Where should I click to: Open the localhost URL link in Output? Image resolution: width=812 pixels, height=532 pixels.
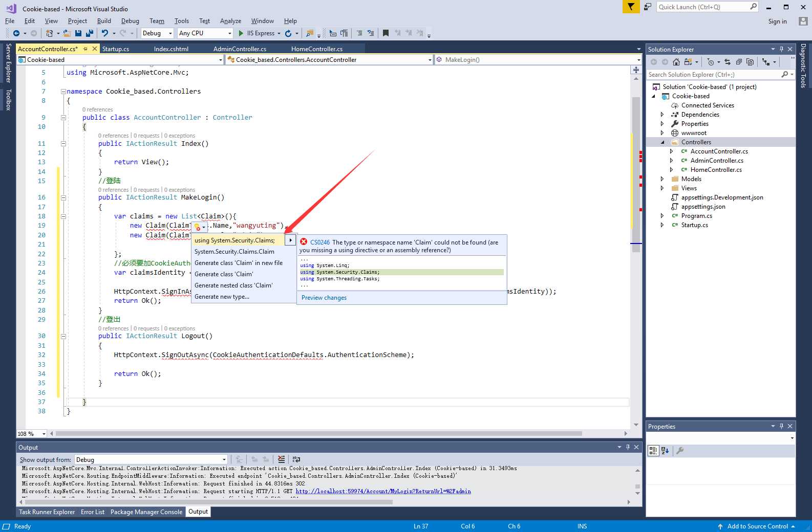click(x=383, y=491)
